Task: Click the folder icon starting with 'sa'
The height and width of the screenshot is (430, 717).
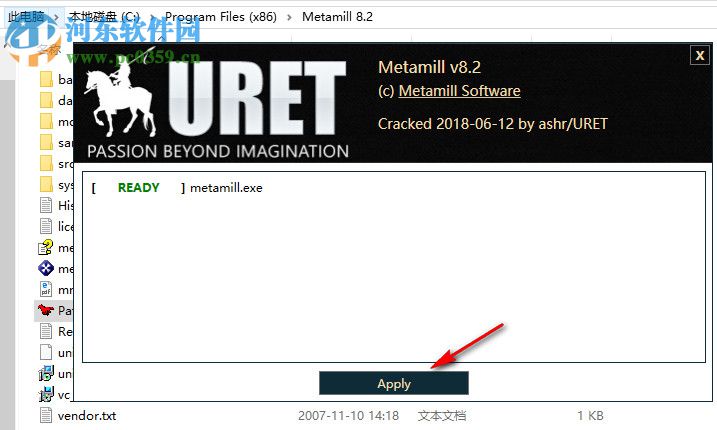Action: pos(46,142)
